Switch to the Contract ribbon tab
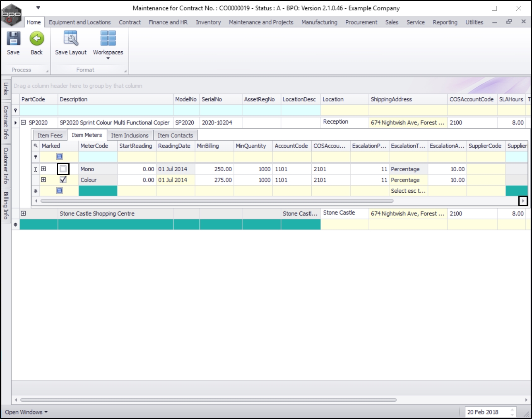 pos(130,22)
